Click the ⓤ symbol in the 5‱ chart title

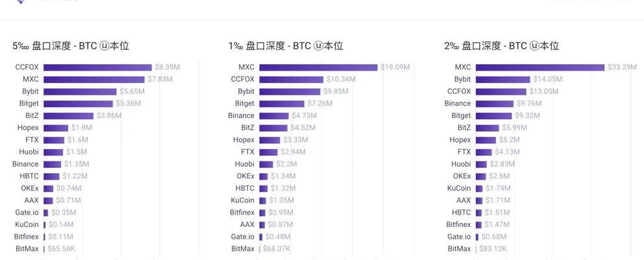103,46
